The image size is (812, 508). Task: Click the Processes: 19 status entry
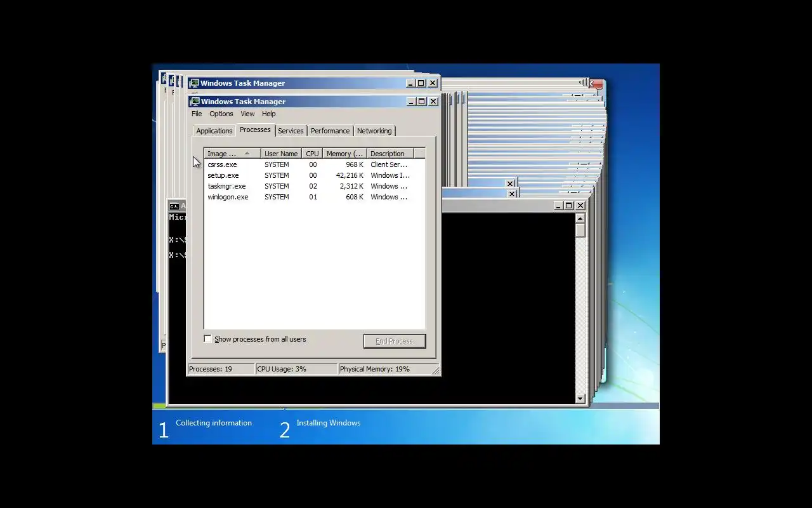221,369
